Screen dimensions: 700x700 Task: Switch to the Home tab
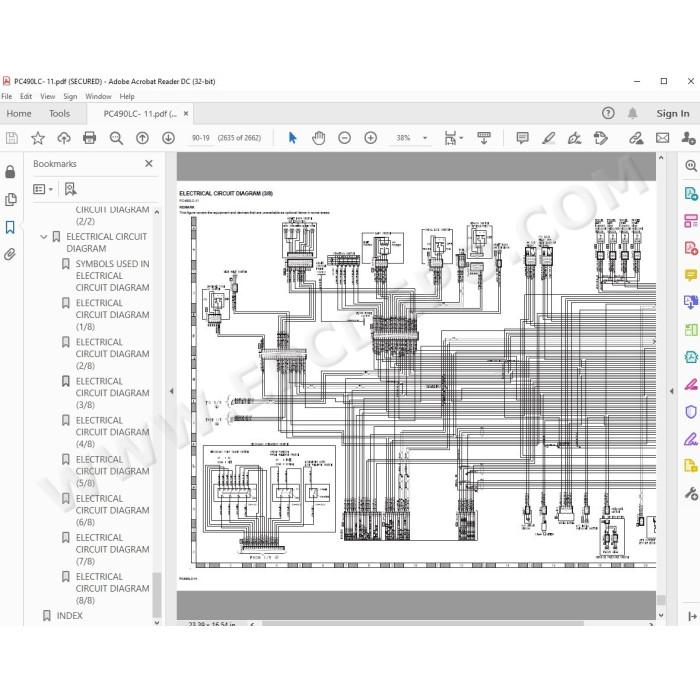point(19,113)
